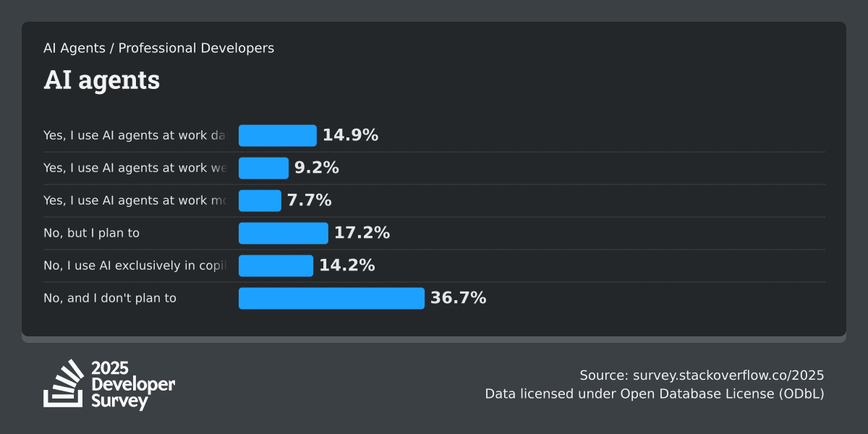Viewport: 868px width, 434px height.
Task: Click the "No, but I plan to" label
Action: (91, 233)
